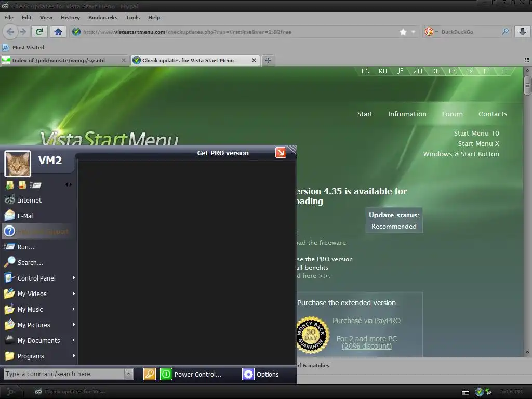The height and width of the screenshot is (399, 532).
Task: Expand the Control Panel submenu arrow
Action: (x=74, y=278)
